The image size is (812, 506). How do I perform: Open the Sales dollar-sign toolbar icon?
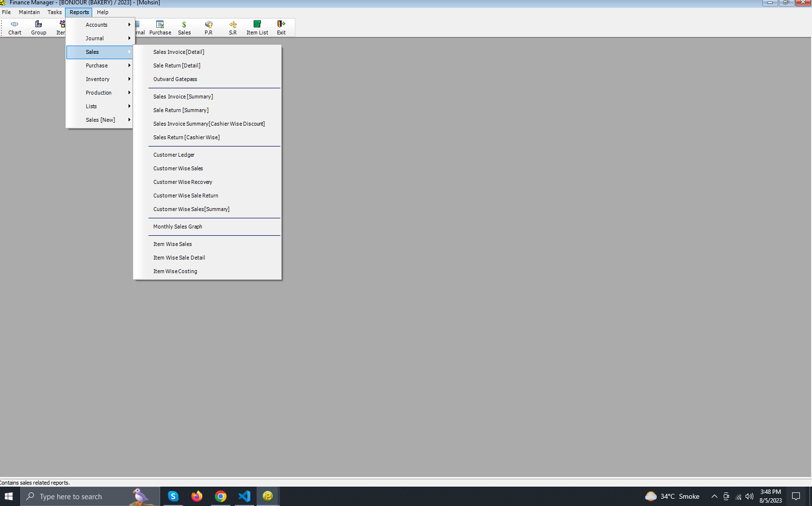184,28
